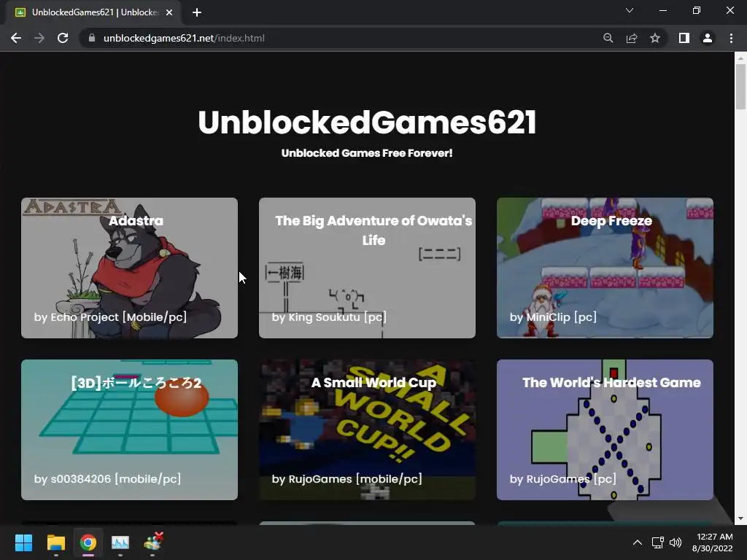Image resolution: width=747 pixels, height=560 pixels.
Task: Open The World's Hardest Game card
Action: (605, 429)
